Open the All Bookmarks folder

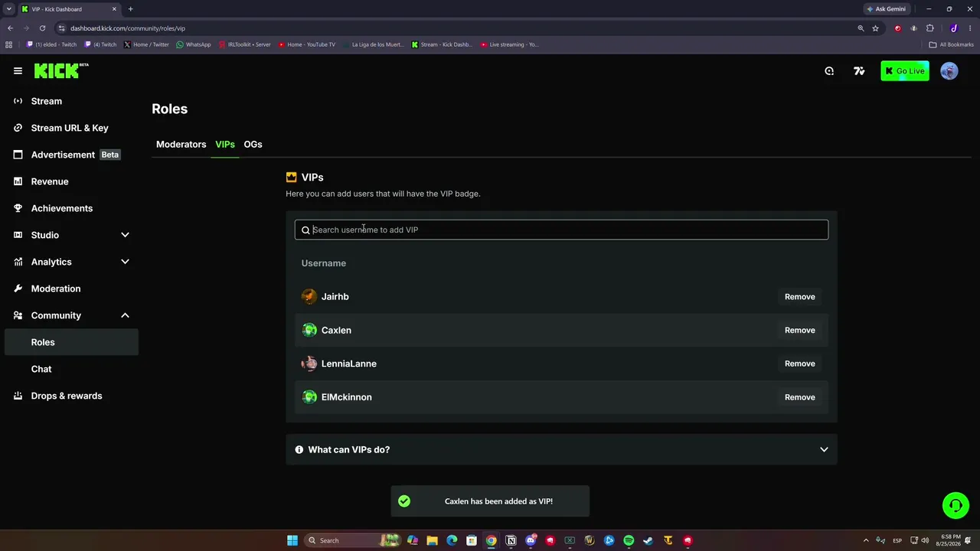(x=951, y=44)
